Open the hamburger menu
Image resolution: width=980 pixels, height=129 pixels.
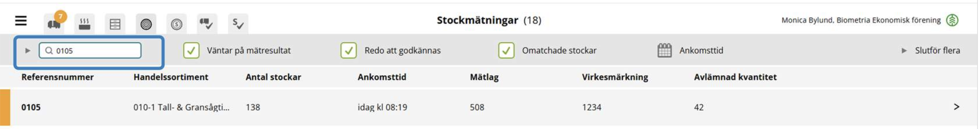(21, 21)
